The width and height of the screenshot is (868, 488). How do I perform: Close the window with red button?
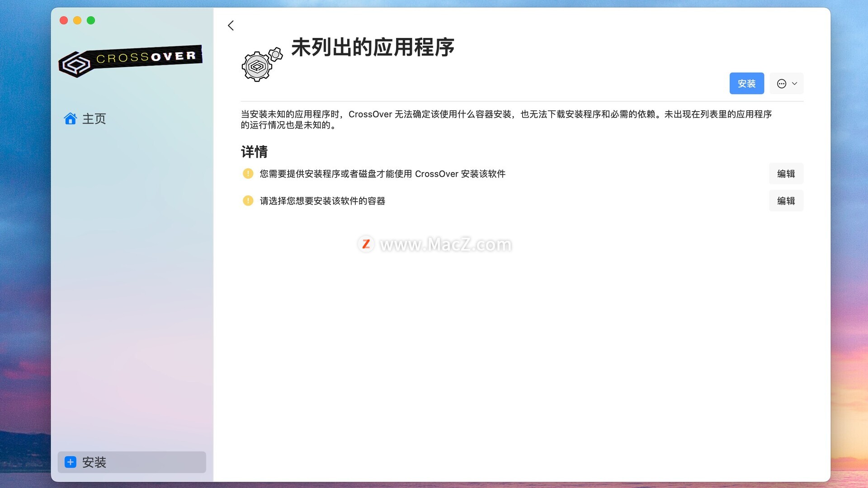pos(64,20)
